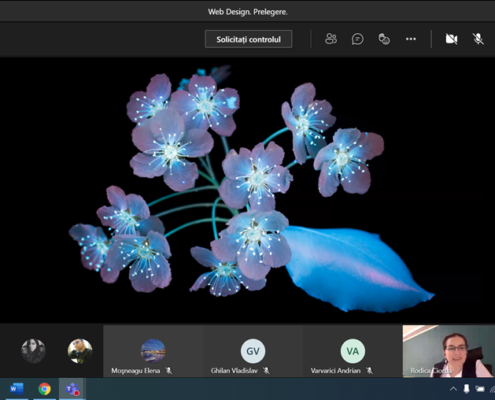Select Rodica Cioca's video tile
This screenshot has width=495, height=400.
tap(449, 351)
